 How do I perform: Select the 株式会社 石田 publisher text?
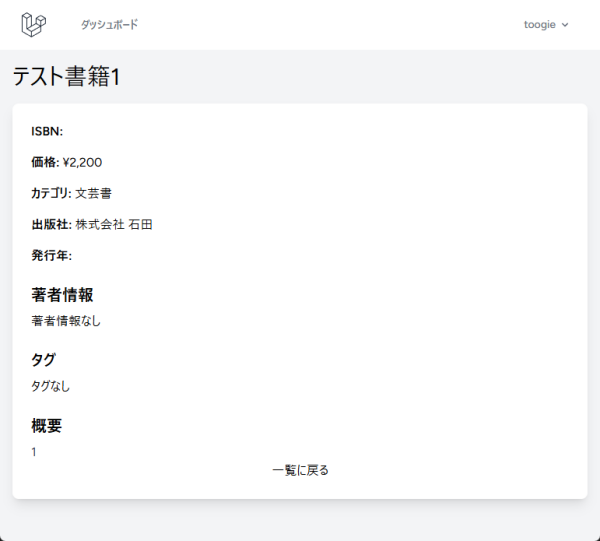click(x=114, y=225)
